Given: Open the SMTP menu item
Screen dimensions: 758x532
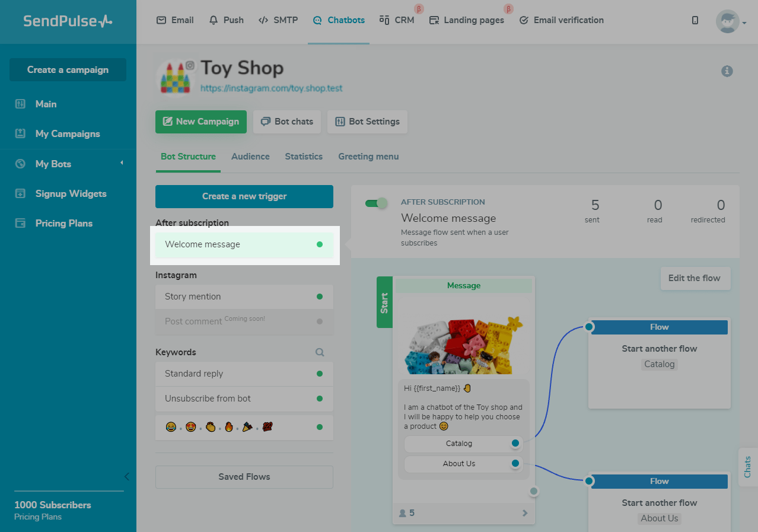Looking at the screenshot, I should (x=278, y=20).
